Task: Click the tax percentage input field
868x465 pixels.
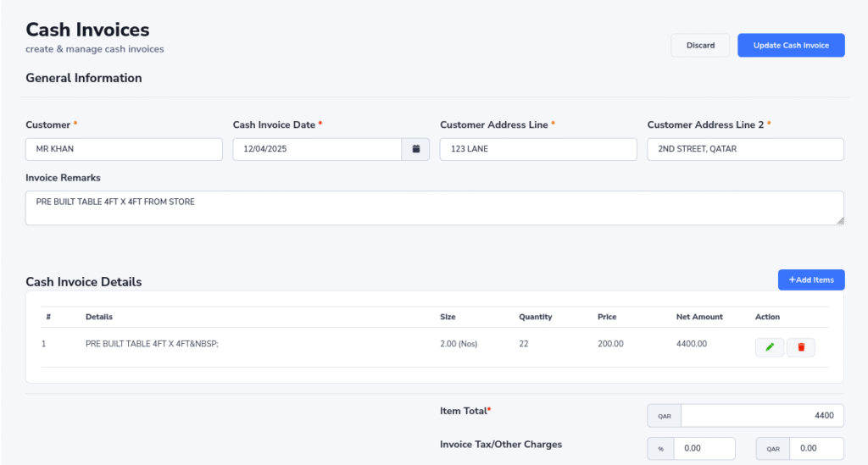Action: 704,448
